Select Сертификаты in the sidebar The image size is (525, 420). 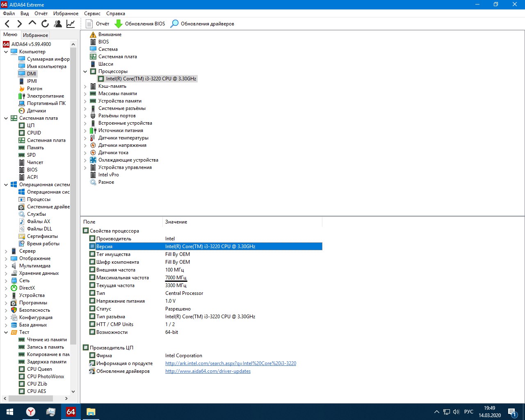click(x=38, y=236)
